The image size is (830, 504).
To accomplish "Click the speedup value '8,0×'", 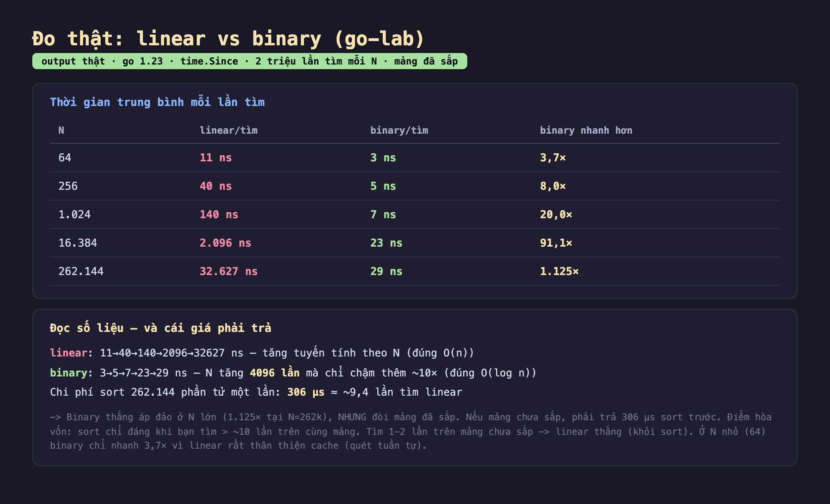I will (x=553, y=186).
